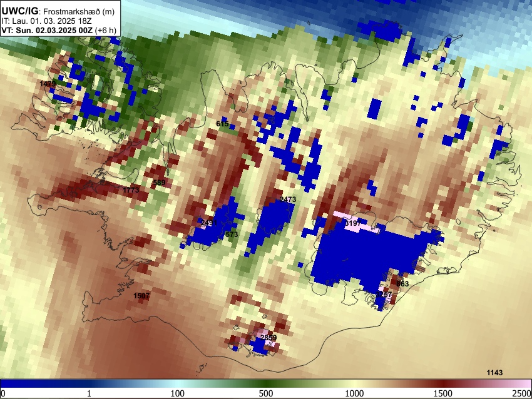Viewport: 532px width, 399px height.
Task: Click the legend tick label 1000
Action: coord(354,393)
